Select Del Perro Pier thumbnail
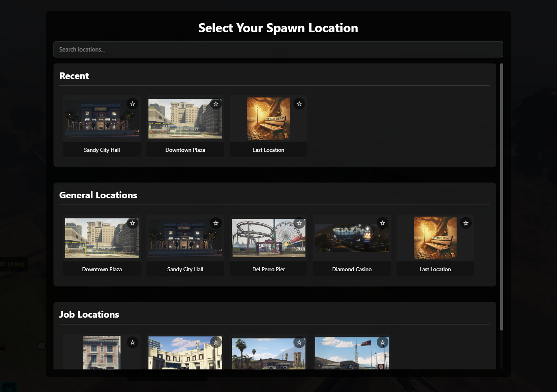Image resolution: width=557 pixels, height=392 pixels. (269, 238)
